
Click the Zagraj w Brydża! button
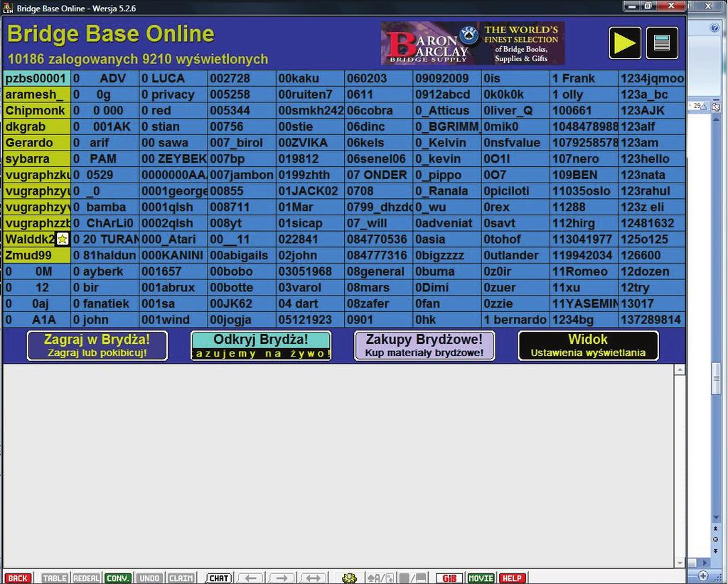97,345
